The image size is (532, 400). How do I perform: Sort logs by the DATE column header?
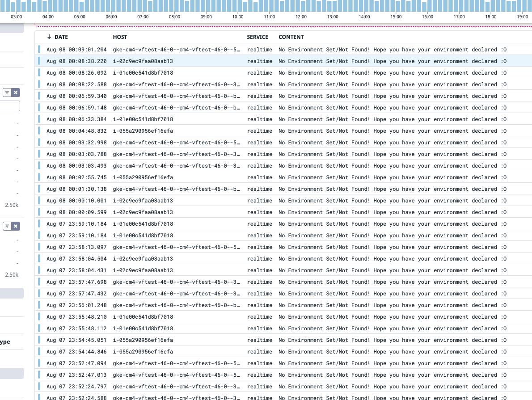click(61, 37)
